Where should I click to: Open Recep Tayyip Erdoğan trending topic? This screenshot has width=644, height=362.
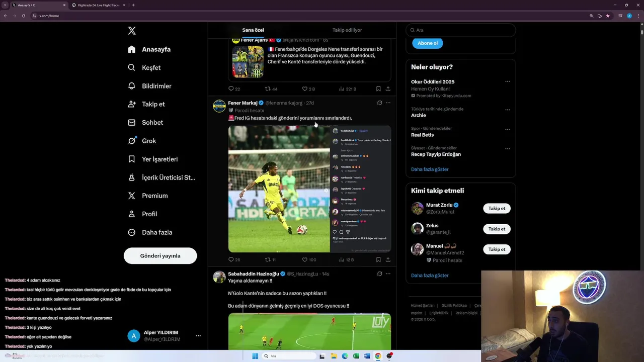pos(436,154)
